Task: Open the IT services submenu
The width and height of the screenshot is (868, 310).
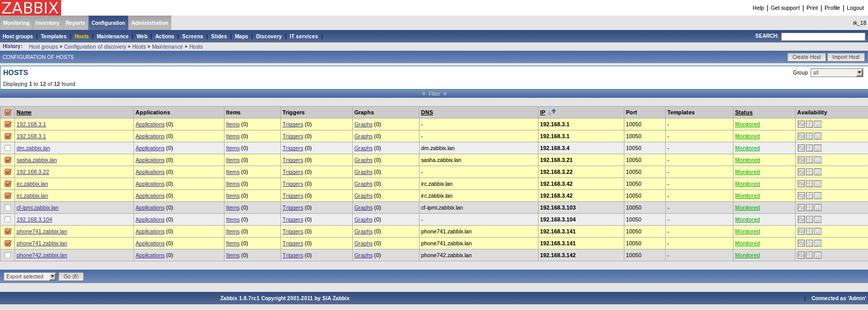Action: tap(304, 36)
